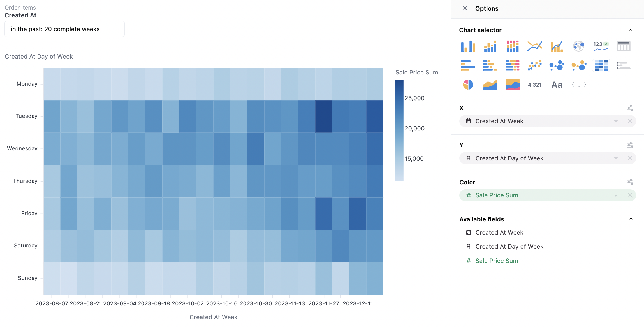The image size is (644, 327).
Task: Edit the Created At date filter field
Action: tap(64, 29)
